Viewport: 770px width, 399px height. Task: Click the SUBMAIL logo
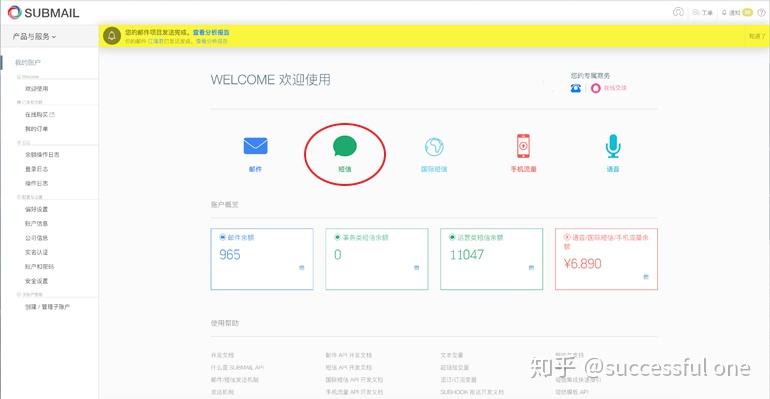(44, 13)
